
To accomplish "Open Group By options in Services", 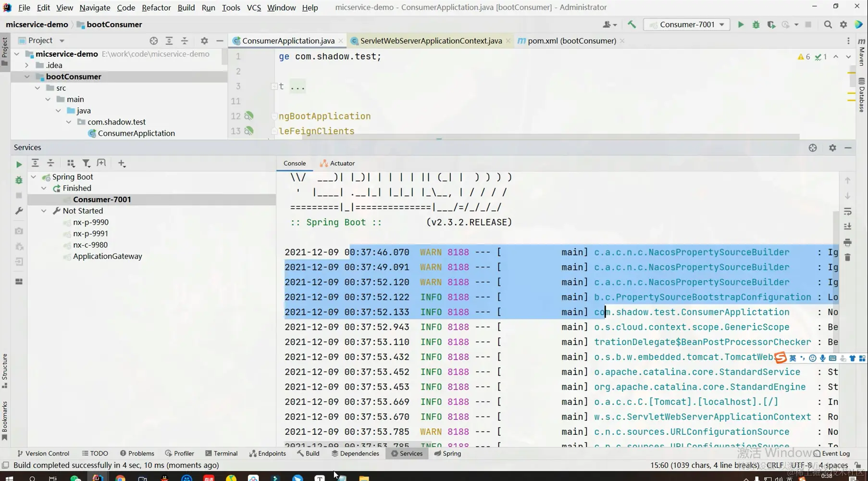I will [71, 163].
